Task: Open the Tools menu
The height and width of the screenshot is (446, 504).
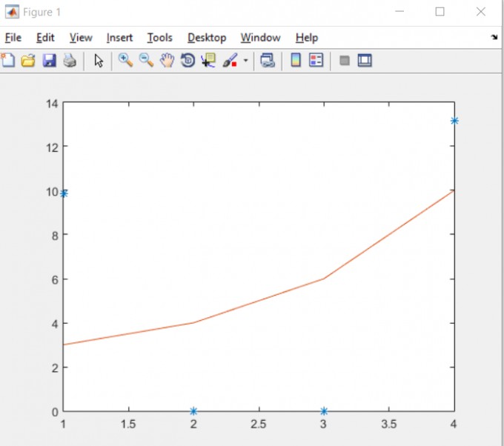Action: (160, 38)
